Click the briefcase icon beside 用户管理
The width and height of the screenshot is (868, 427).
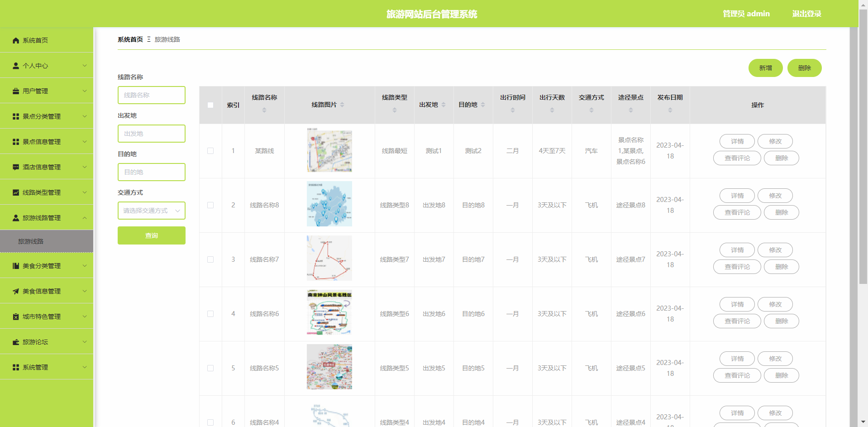[16, 91]
